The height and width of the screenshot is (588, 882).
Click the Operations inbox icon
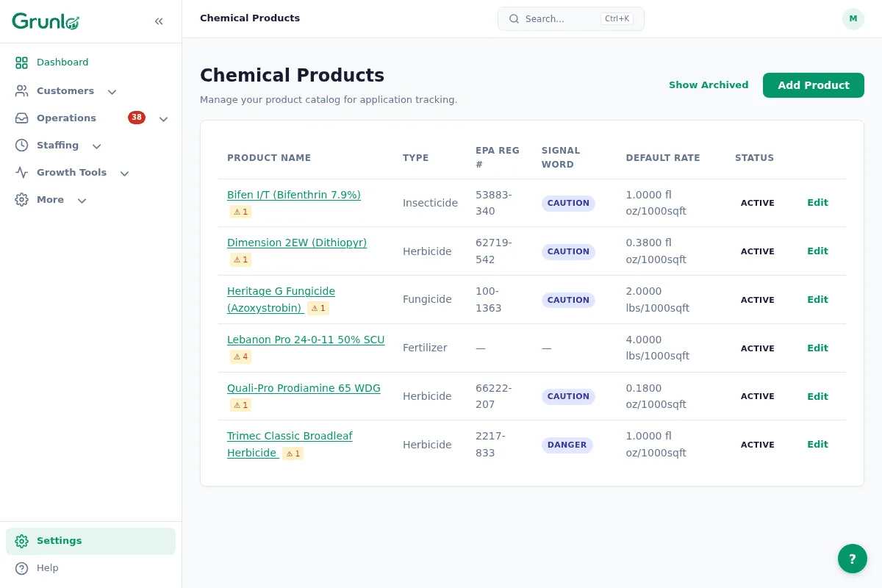click(22, 118)
